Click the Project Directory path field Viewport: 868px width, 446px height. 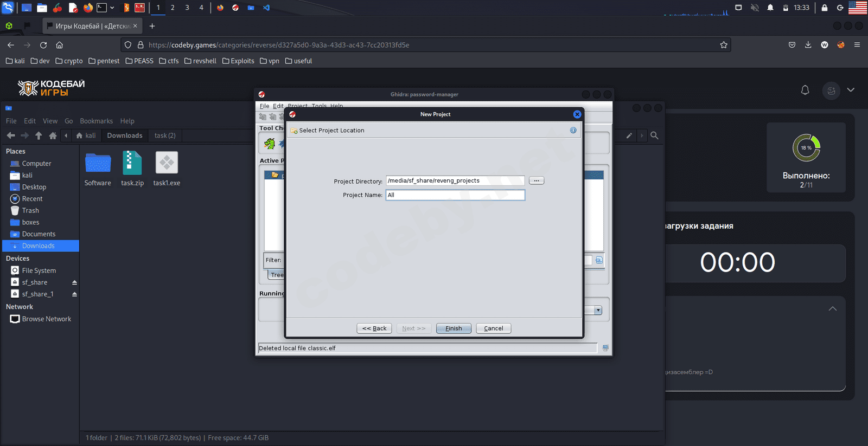(x=455, y=180)
